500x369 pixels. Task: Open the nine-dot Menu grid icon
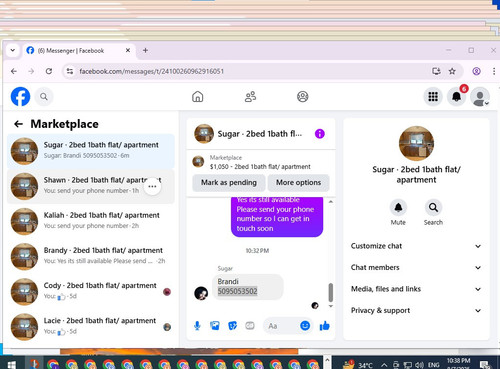pos(433,97)
